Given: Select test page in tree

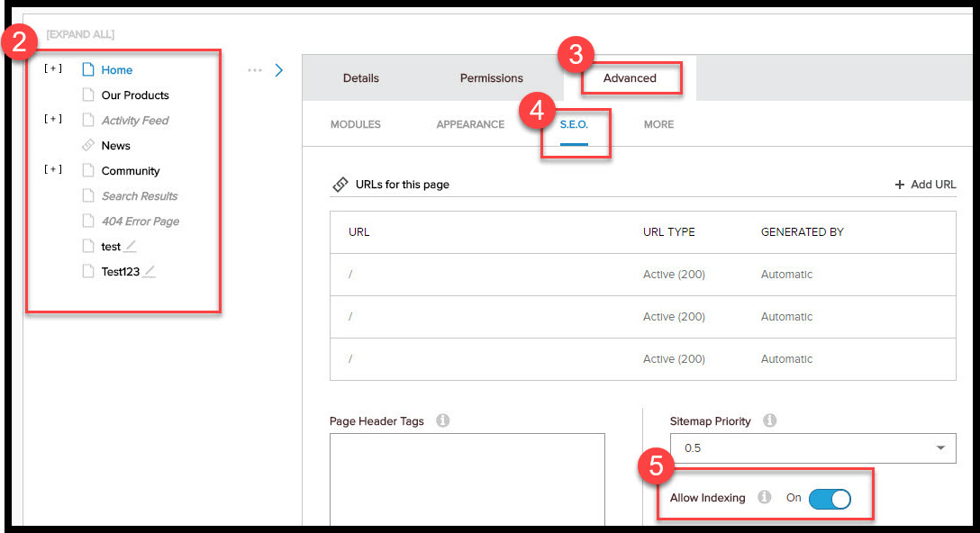Looking at the screenshot, I should click(x=111, y=246).
